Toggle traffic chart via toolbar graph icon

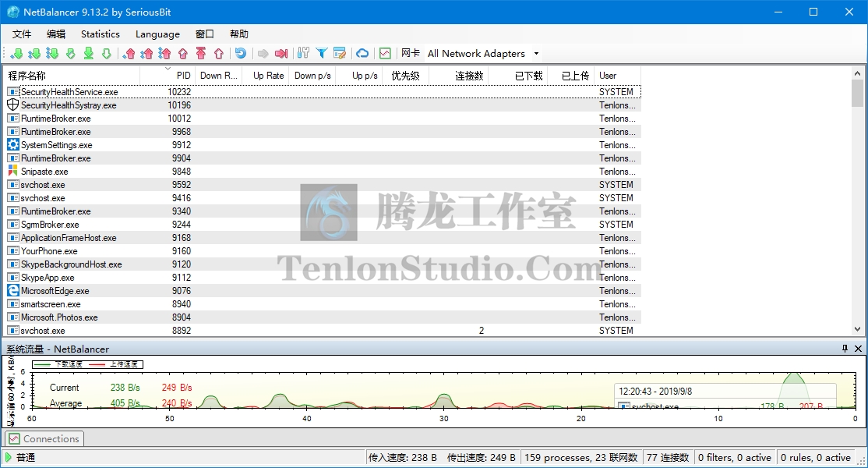[x=385, y=53]
